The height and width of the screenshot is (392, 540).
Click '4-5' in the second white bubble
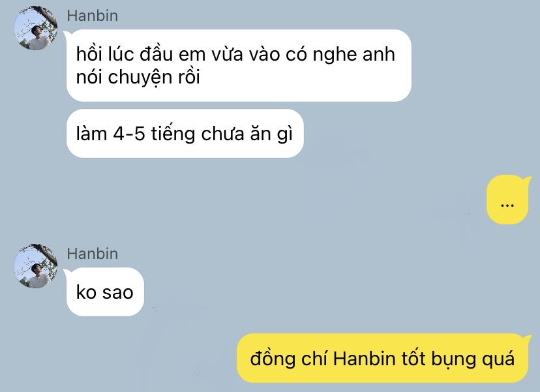click(128, 134)
